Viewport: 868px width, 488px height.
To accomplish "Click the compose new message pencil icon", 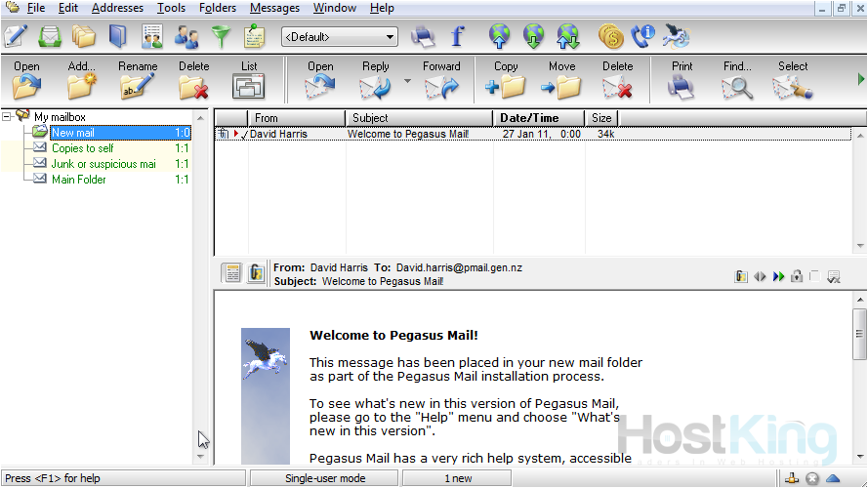I will 16,37.
